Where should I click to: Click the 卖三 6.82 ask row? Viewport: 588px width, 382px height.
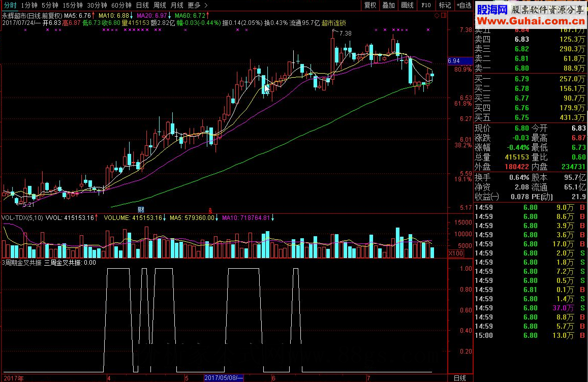pyautogui.click(x=530, y=49)
